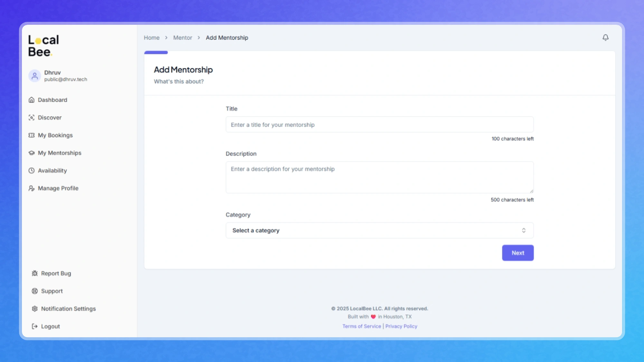
Task: Focus the Description text area
Action: [x=380, y=177]
